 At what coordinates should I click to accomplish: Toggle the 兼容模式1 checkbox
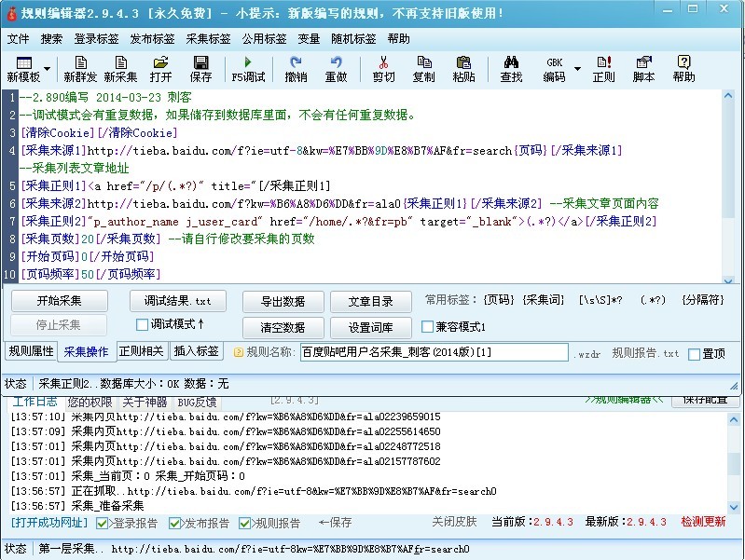pyautogui.click(x=428, y=327)
